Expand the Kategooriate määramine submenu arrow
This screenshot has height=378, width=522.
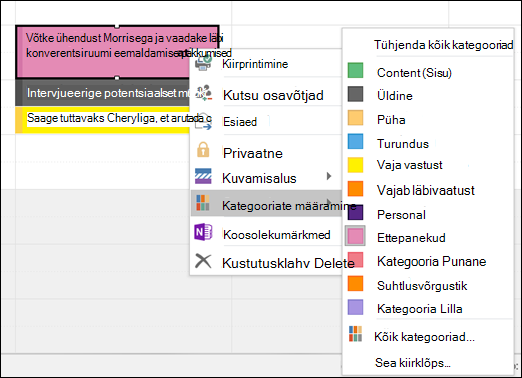pyautogui.click(x=329, y=202)
